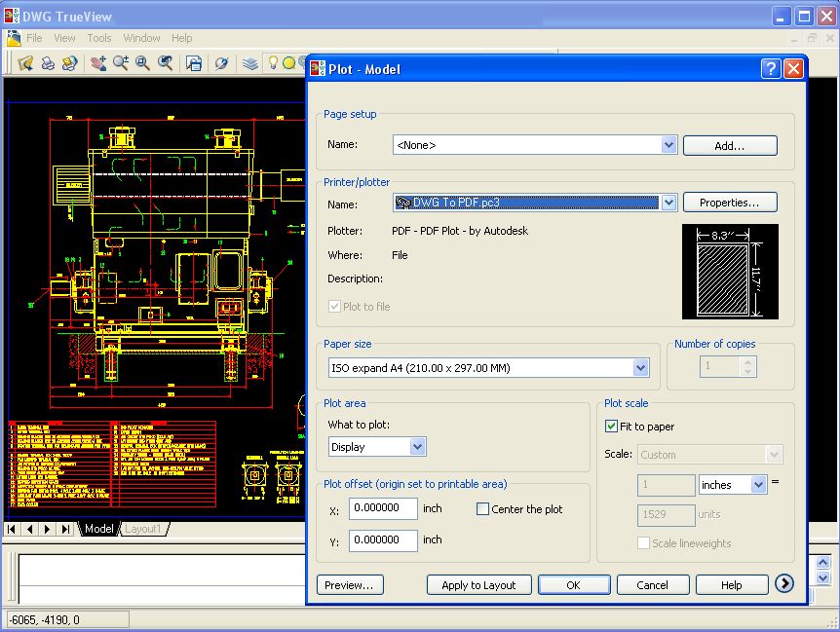Screen dimensions: 840x632
Task: Click next layout tab arrow
Action: [x=47, y=529]
